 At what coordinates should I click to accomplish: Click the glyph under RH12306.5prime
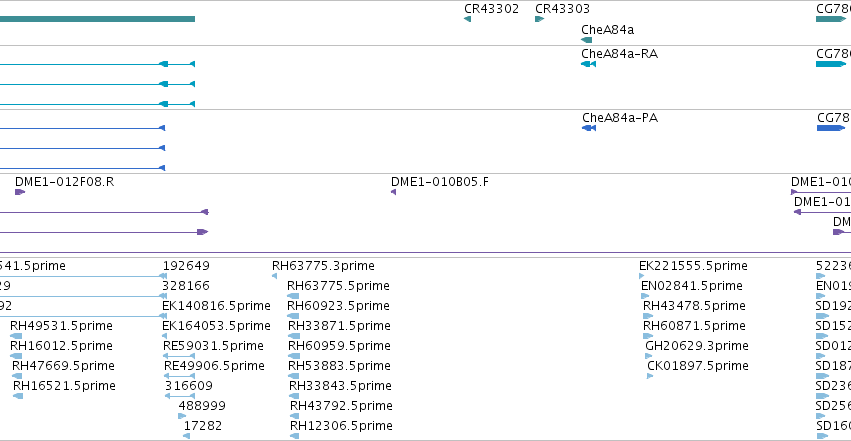point(295,436)
